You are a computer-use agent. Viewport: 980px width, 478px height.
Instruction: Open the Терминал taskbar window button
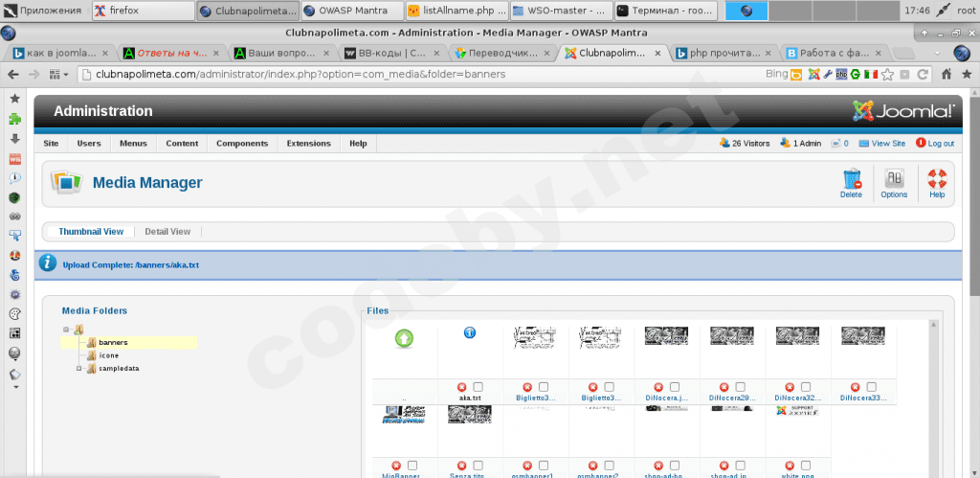click(667, 10)
